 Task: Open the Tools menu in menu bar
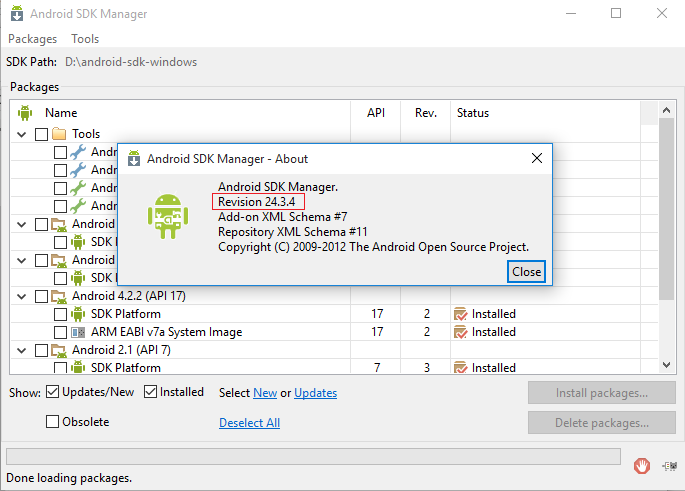[85, 39]
